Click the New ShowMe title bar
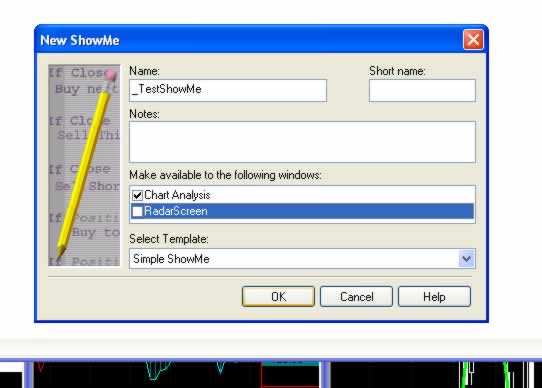Viewport: 542px width, 388px height. coord(249,40)
